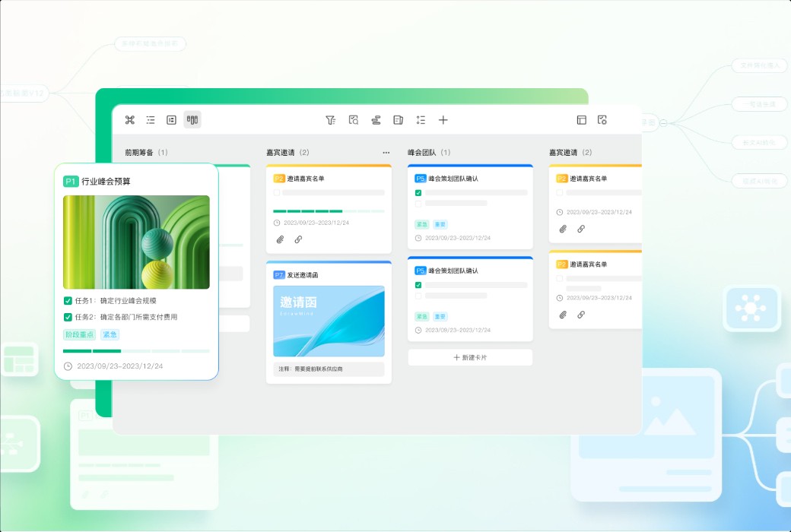Image resolution: width=791 pixels, height=532 pixels.
Task: Click the attachment paperclip on 发送邀请函 card
Action: coord(280,239)
